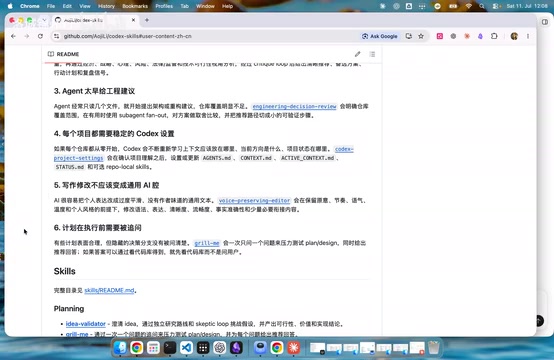Viewport: 554px width, 360px height.
Task: Select the GitHub codex-skills browser tab
Action: pyautogui.click(x=95, y=20)
